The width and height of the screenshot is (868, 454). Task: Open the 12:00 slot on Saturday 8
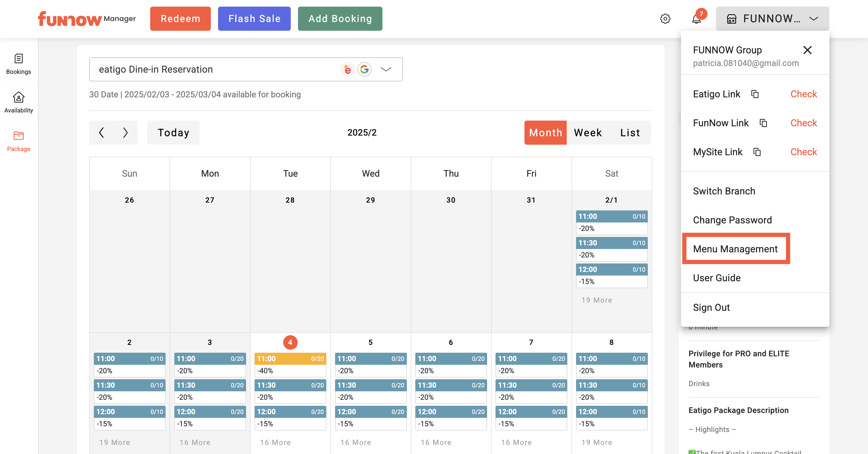(612, 418)
